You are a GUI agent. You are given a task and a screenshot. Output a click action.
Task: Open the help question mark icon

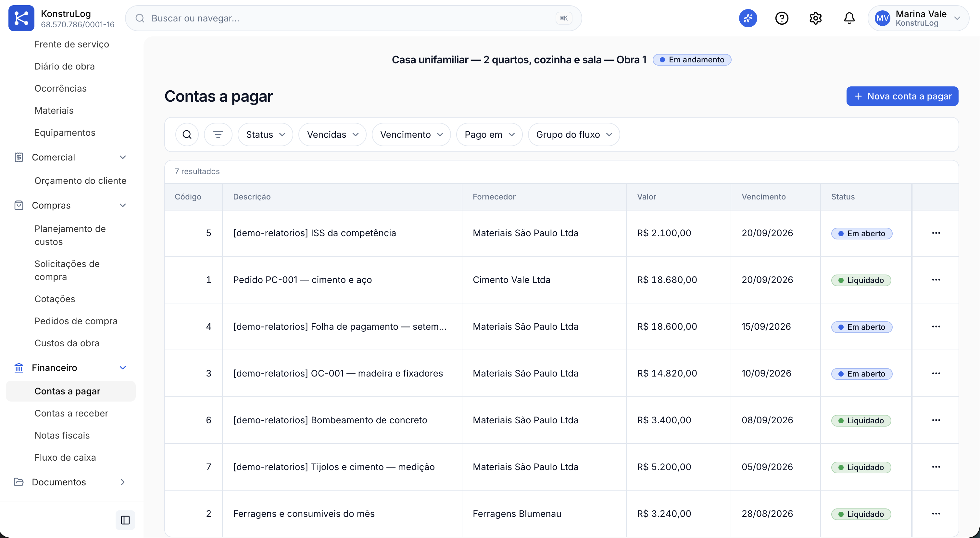781,18
